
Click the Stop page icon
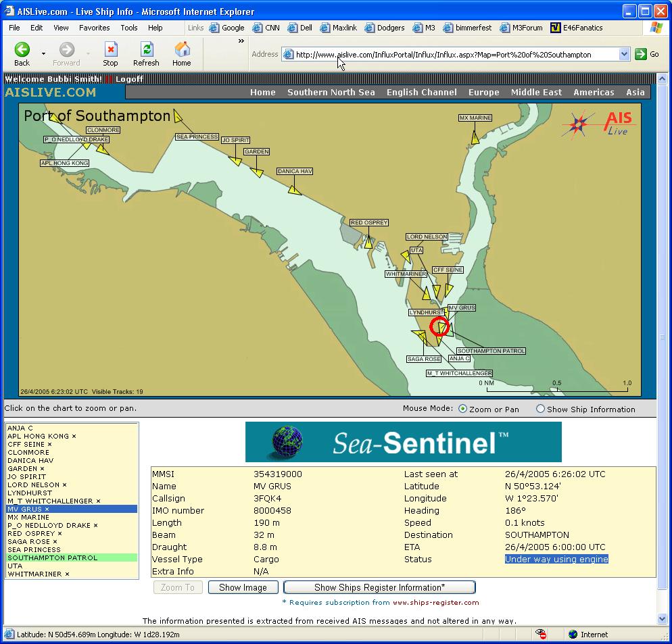point(111,50)
